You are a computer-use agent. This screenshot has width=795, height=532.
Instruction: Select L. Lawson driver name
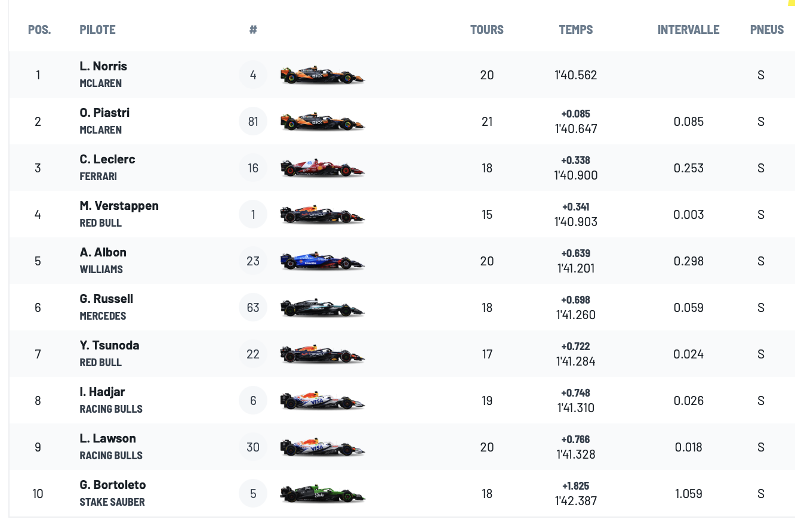pos(108,438)
